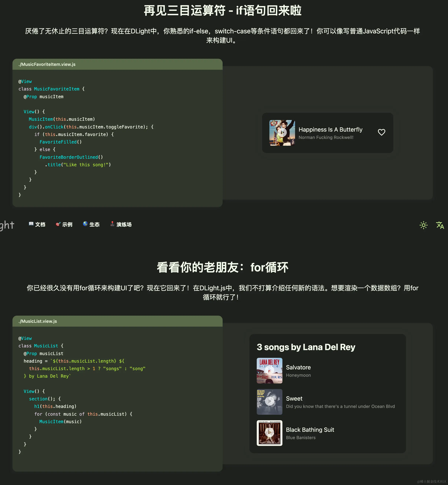Click the globe icon beside 生态
Image resolution: width=448 pixels, height=485 pixels.
(85, 224)
